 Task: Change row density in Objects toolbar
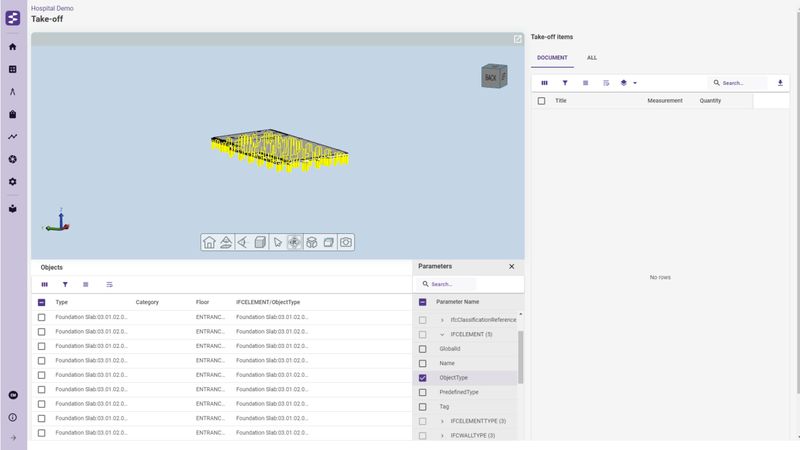[86, 285]
